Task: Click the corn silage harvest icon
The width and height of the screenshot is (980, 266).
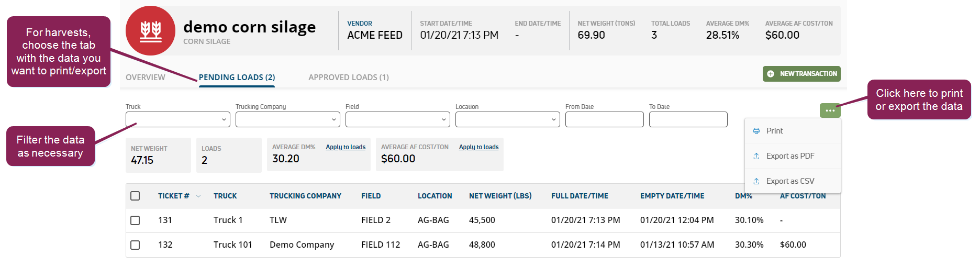Action: click(150, 31)
